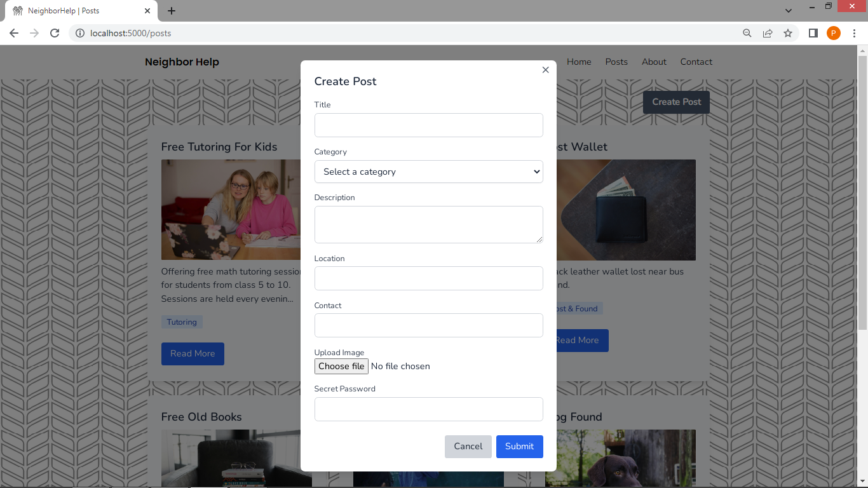Click the Free Tutoring For Kids title
868x488 pixels.
[x=219, y=147]
